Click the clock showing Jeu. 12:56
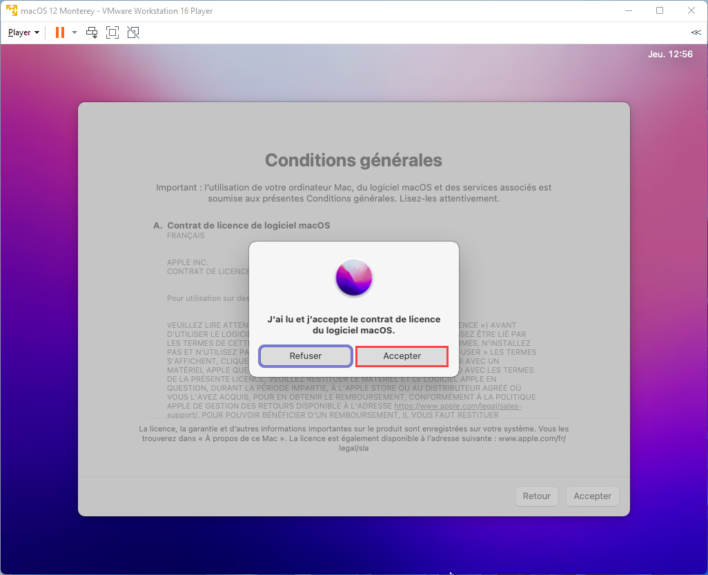This screenshot has height=575, width=708. (670, 54)
